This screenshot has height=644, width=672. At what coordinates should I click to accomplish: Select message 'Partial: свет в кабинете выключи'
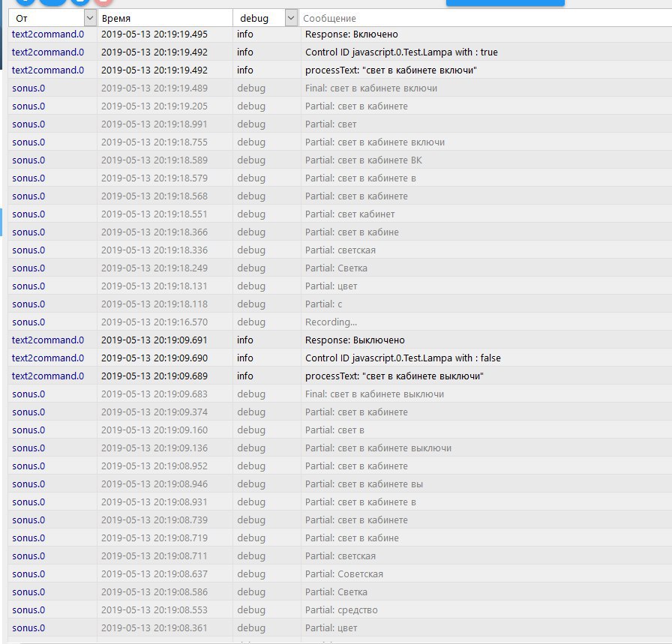(379, 448)
